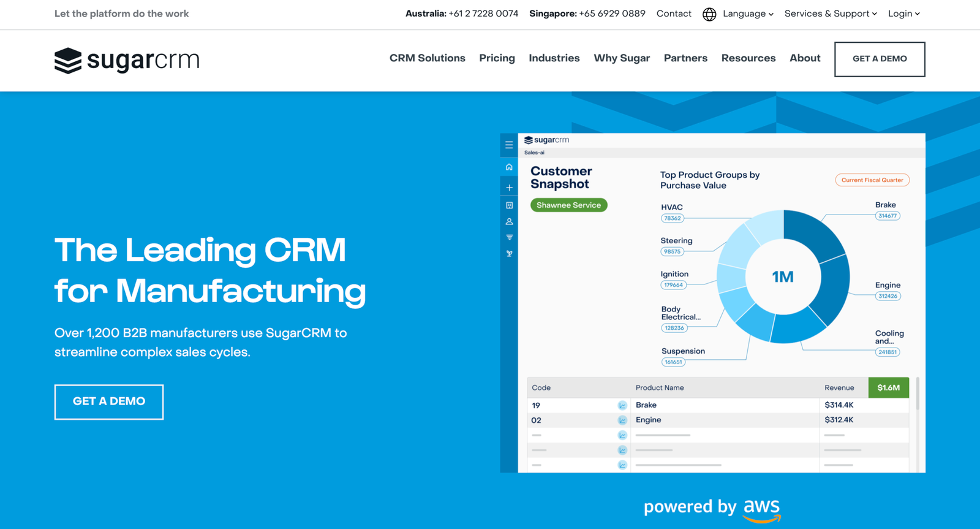This screenshot has width=980, height=529.
Task: Click the Current Fiscal Quarter pill
Action: coord(872,180)
